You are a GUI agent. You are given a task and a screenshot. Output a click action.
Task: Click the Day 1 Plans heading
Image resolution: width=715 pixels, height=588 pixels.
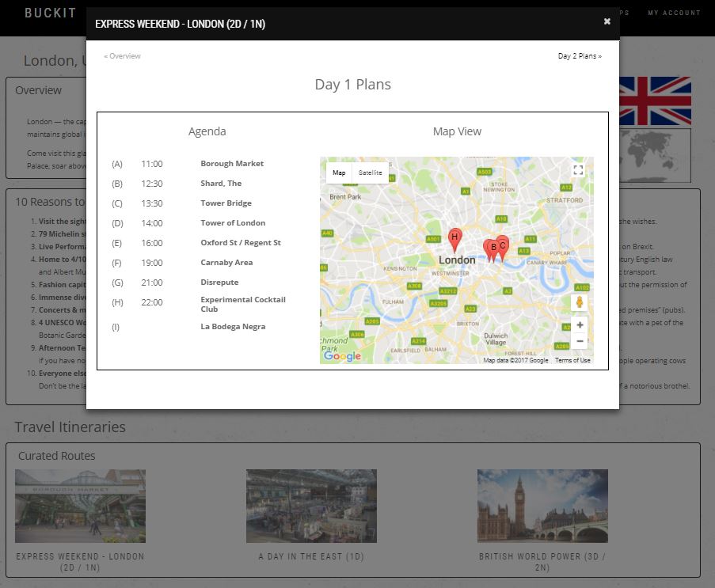tap(353, 85)
